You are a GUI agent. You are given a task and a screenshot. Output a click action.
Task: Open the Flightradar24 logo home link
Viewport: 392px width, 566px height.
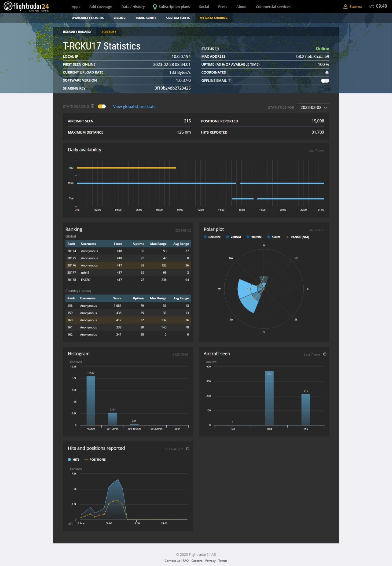coord(26,6)
